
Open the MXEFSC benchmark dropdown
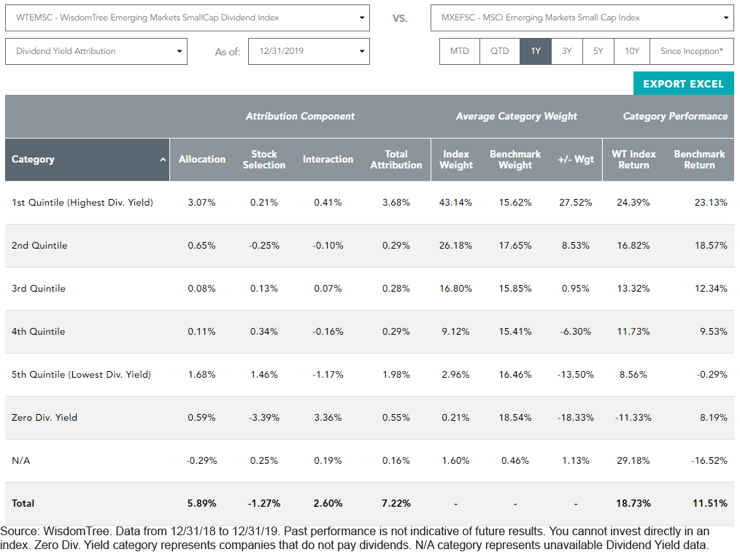pos(582,18)
